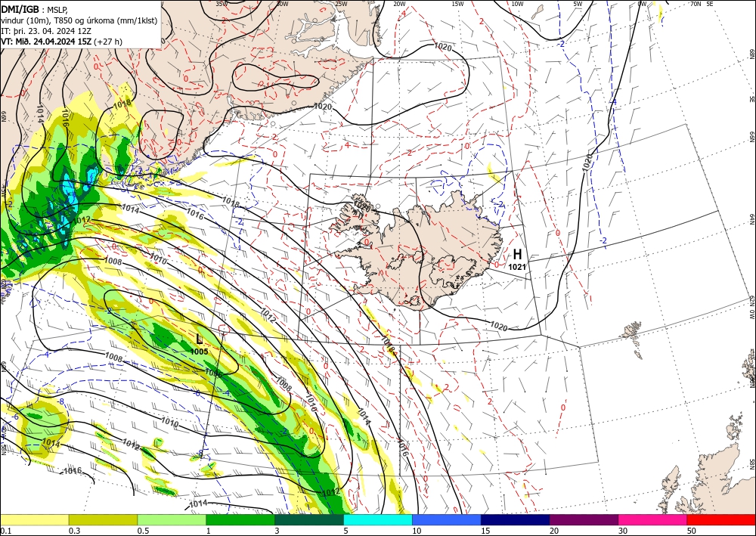Click the 'VT: Mið. 24.04.2024 15Z (+27 h)' line
Viewport: 756px width, 536px height.
pos(62,42)
